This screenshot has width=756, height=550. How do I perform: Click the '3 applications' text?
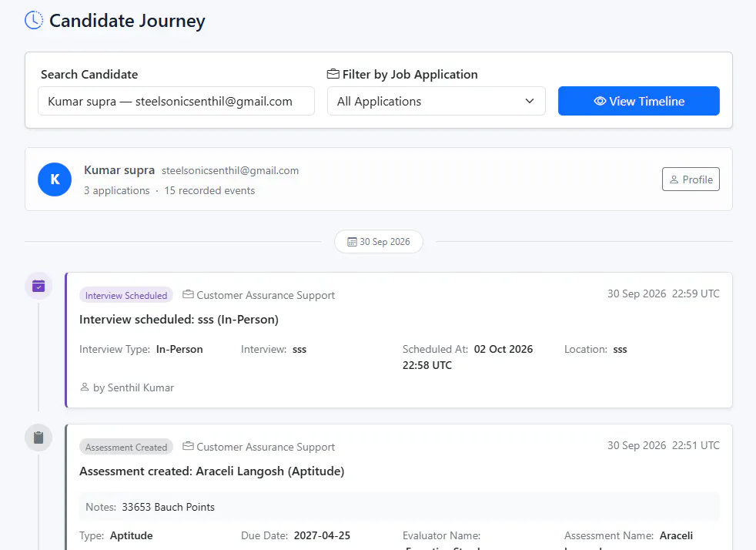(117, 190)
